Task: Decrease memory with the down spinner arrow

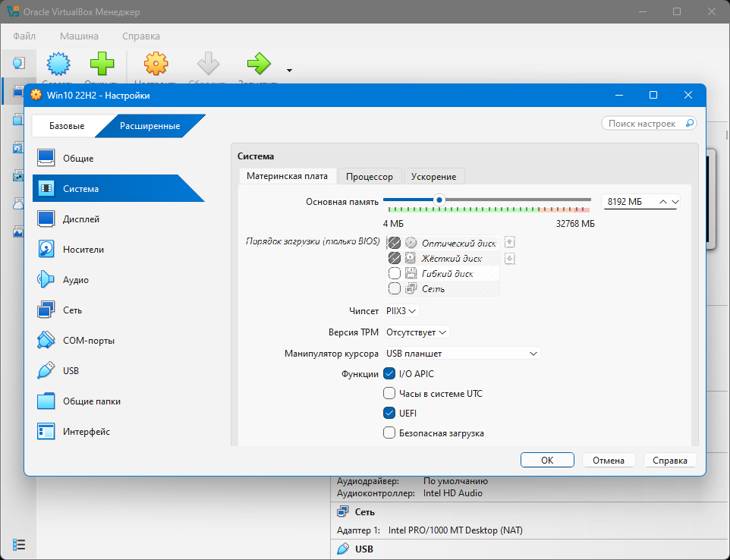Action: pyautogui.click(x=675, y=202)
